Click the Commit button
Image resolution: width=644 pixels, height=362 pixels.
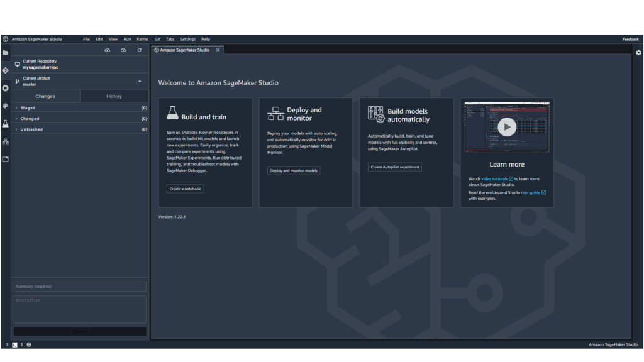pyautogui.click(x=80, y=331)
